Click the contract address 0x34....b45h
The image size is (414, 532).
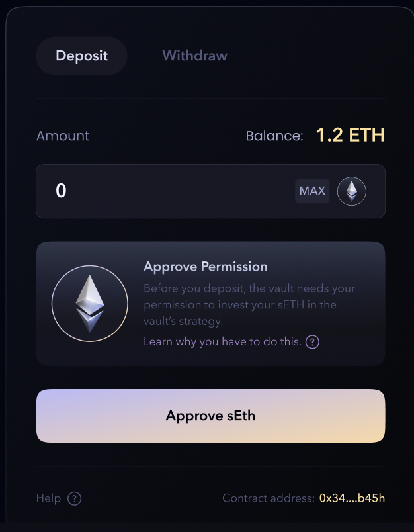point(352,498)
